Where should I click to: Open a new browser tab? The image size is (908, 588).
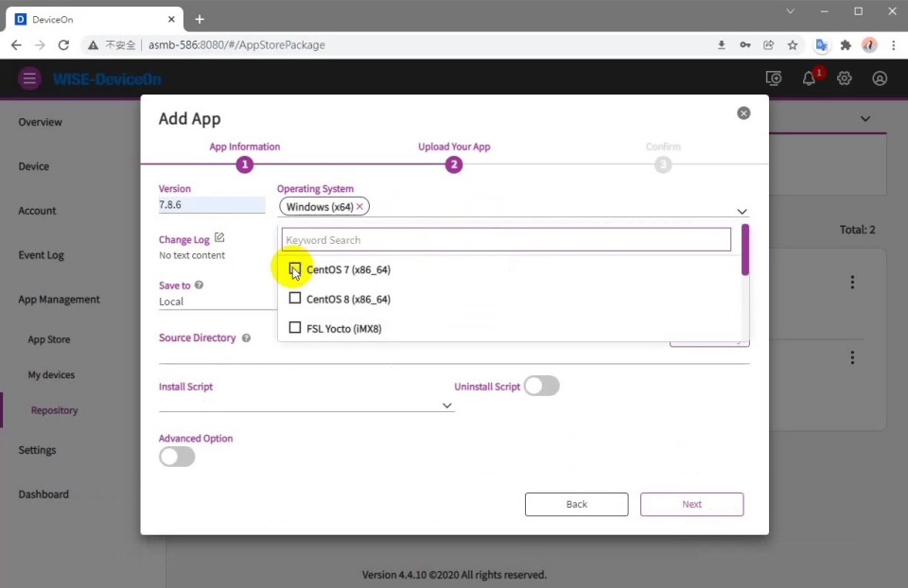click(200, 19)
